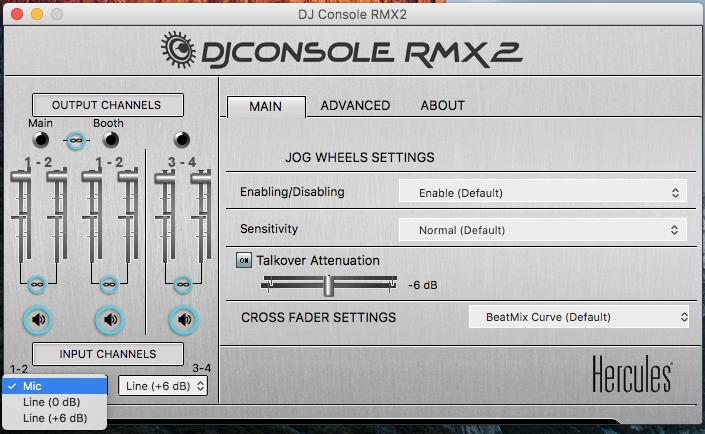Click the Main-Booth link icon at top
Viewport: 705px width, 434px height.
(x=75, y=141)
